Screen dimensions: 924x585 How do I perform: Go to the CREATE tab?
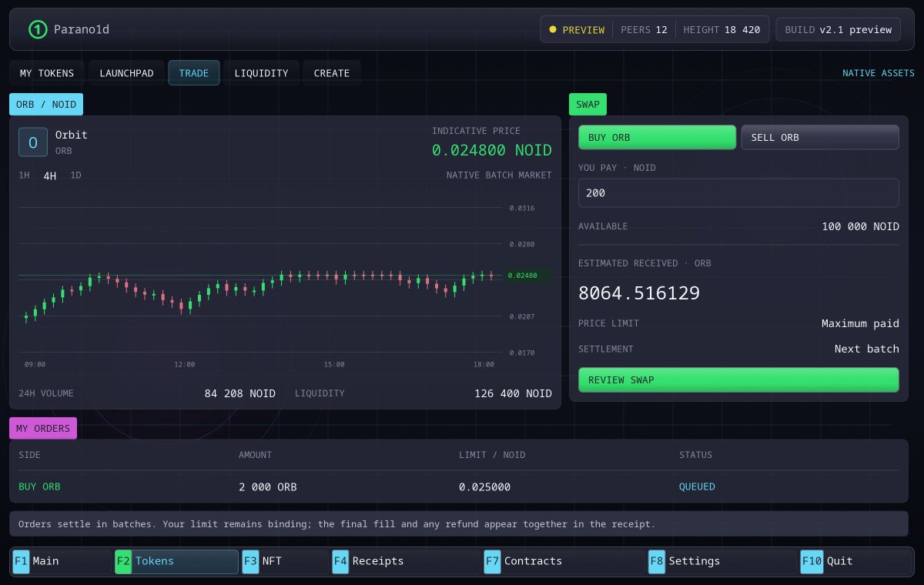tap(332, 73)
